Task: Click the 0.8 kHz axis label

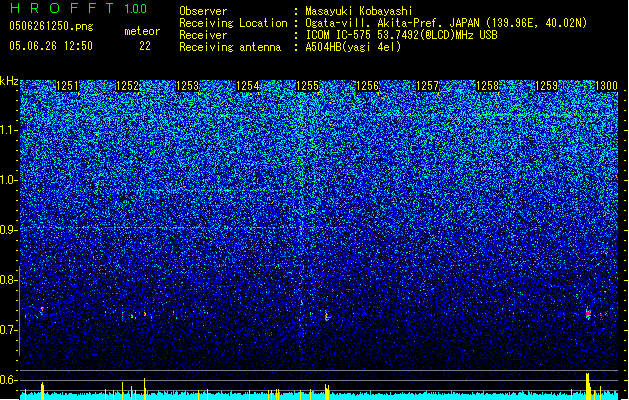Action: click(8, 280)
